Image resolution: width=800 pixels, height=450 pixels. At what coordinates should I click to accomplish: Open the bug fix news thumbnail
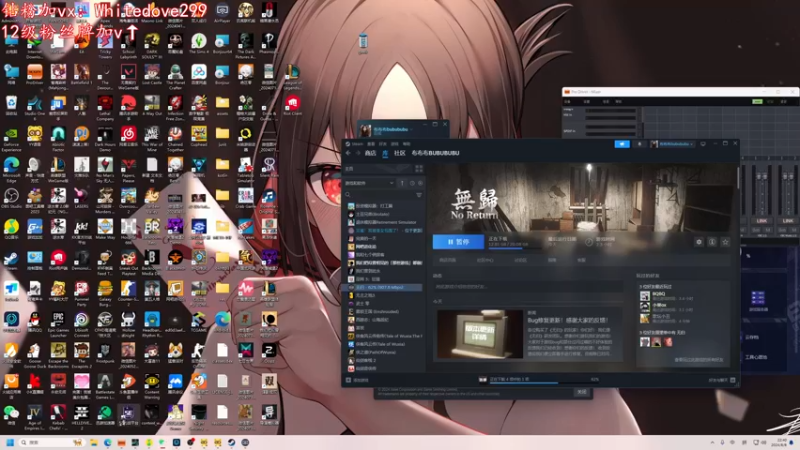click(x=480, y=334)
